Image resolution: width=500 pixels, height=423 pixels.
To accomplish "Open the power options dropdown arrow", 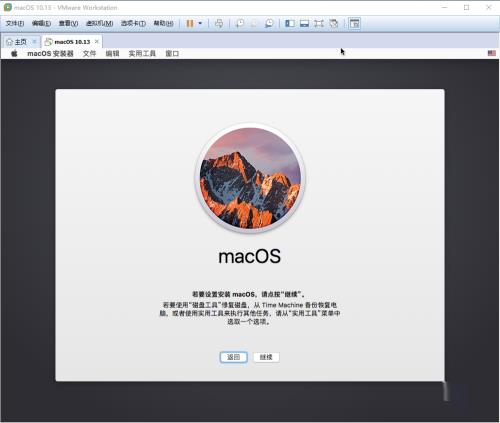I will (x=200, y=23).
